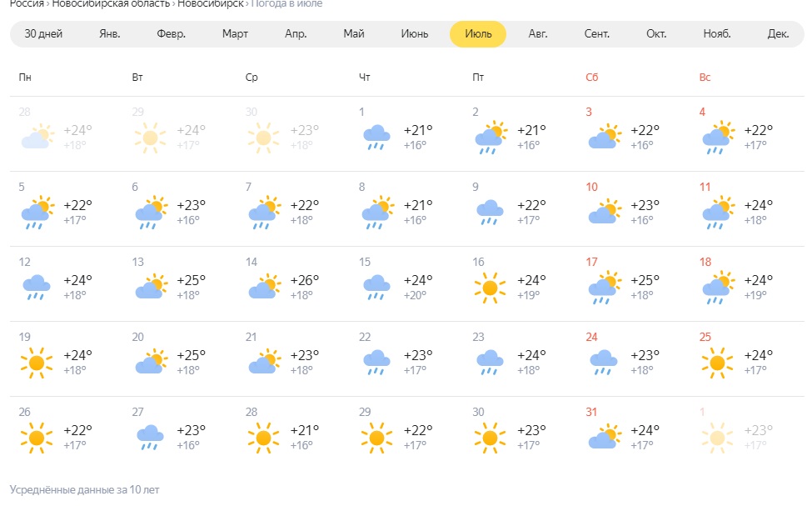Click the rain icon for July 24
This screenshot has width=812, height=506.
603,362
